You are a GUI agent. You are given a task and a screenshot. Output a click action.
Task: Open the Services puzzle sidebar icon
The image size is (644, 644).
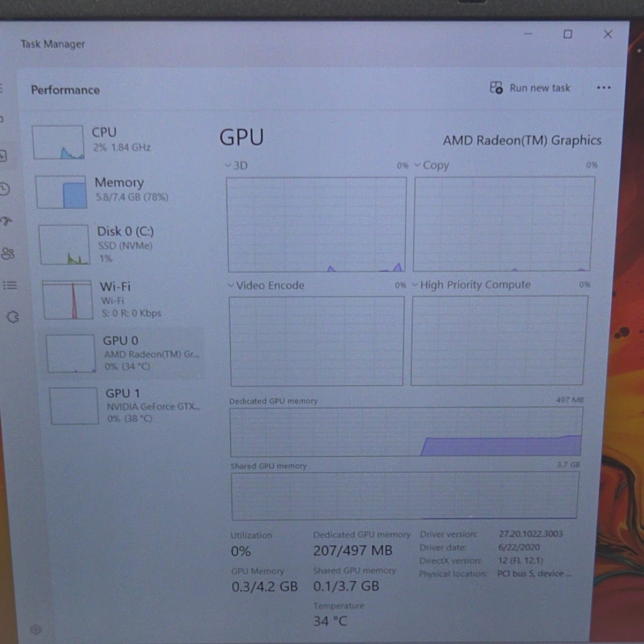pos(12,317)
